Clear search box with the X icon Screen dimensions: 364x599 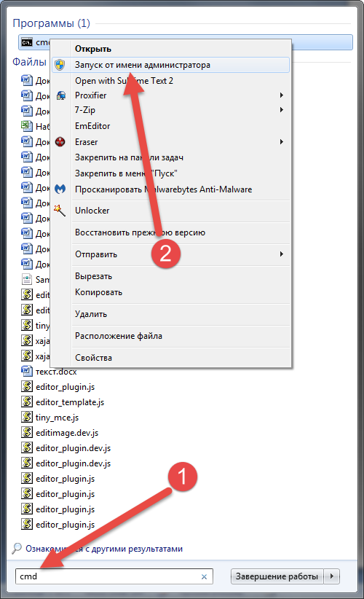204,577
